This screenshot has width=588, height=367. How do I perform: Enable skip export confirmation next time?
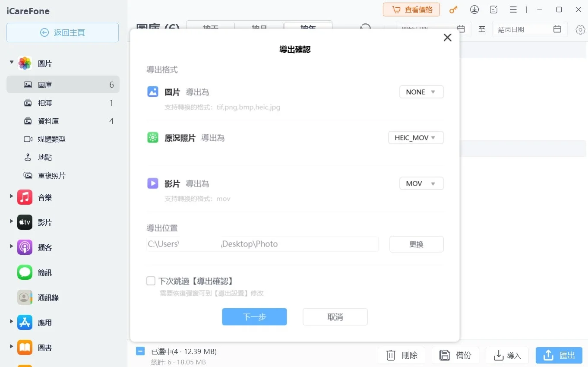(151, 281)
